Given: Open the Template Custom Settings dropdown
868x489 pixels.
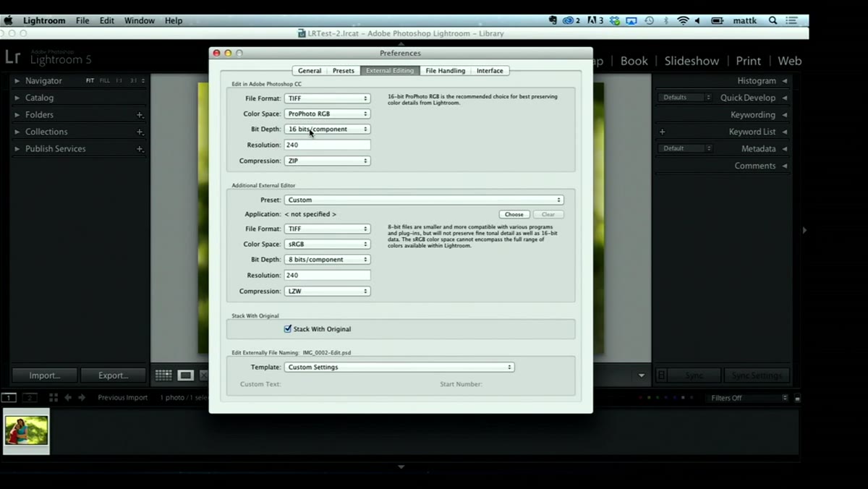Looking at the screenshot, I should coord(399,367).
